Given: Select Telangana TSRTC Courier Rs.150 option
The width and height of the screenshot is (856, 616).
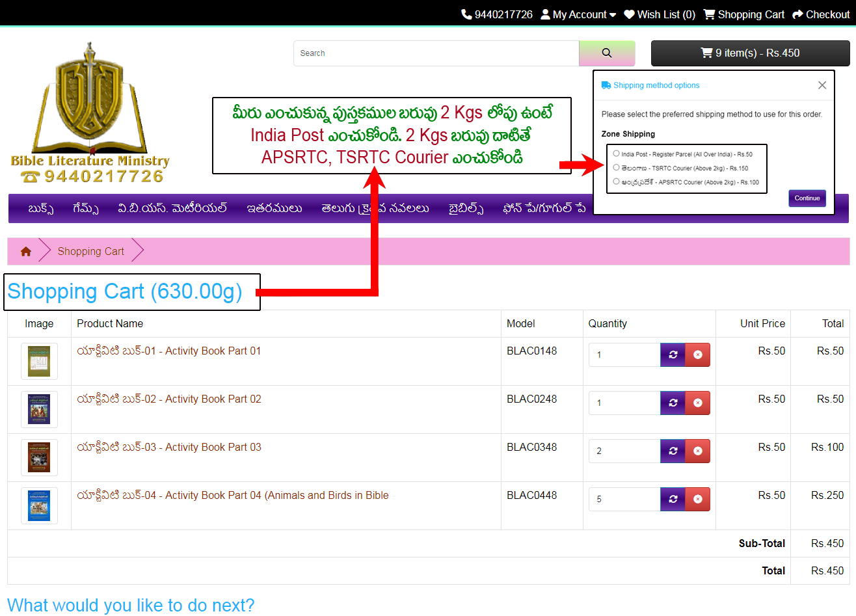Looking at the screenshot, I should [616, 167].
